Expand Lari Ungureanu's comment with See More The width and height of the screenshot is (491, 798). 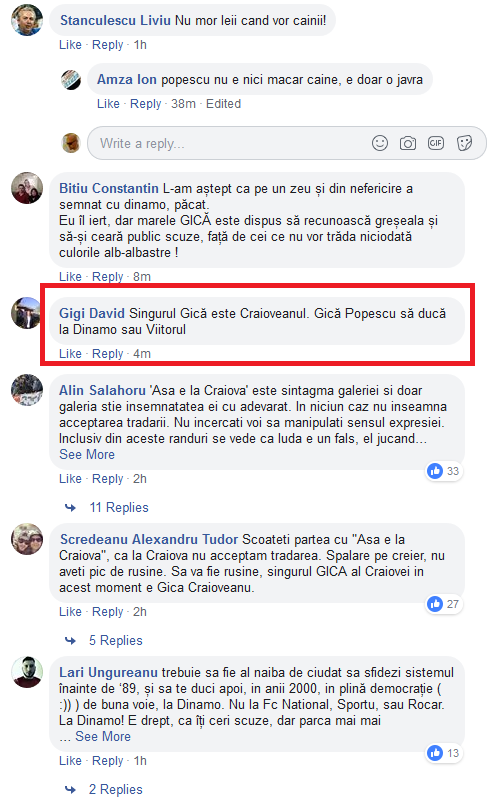point(103,736)
